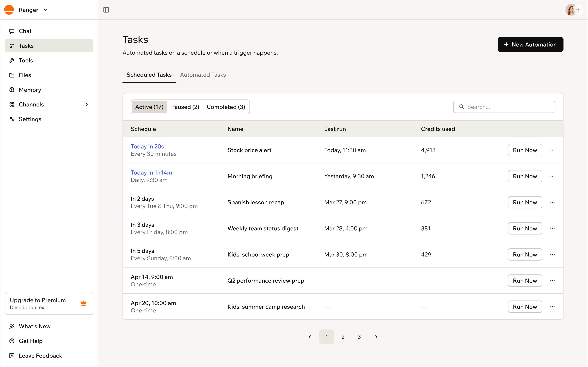Viewport: 588px width, 367px height.
Task: Show Completed (3) tasks
Action: 226,107
